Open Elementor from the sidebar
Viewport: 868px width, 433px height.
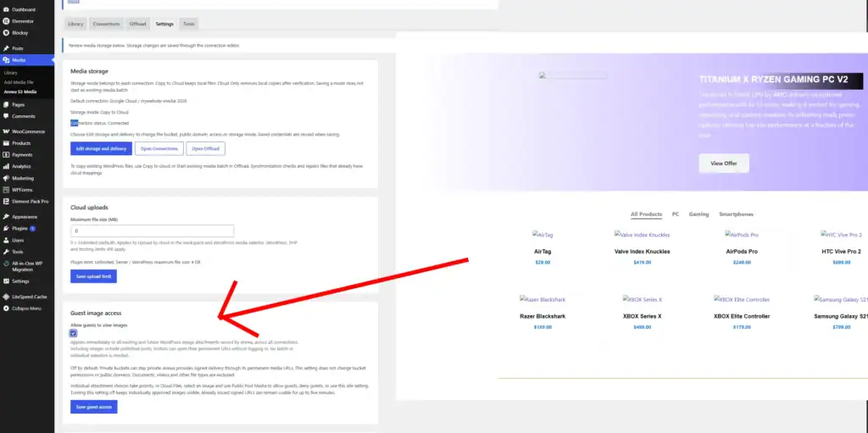click(23, 21)
